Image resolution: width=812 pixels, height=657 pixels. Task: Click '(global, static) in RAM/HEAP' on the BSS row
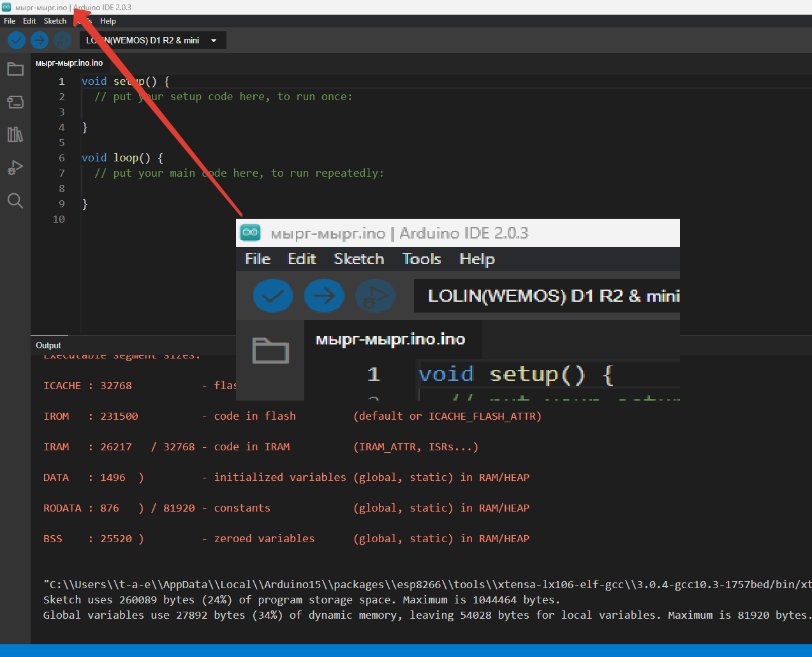pyautogui.click(x=441, y=538)
